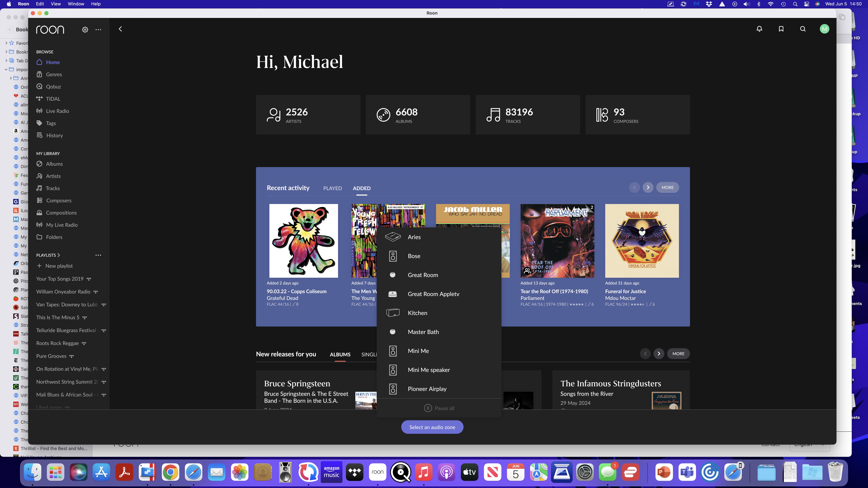Open notifications bell
This screenshot has height=488, width=868.
point(759,29)
